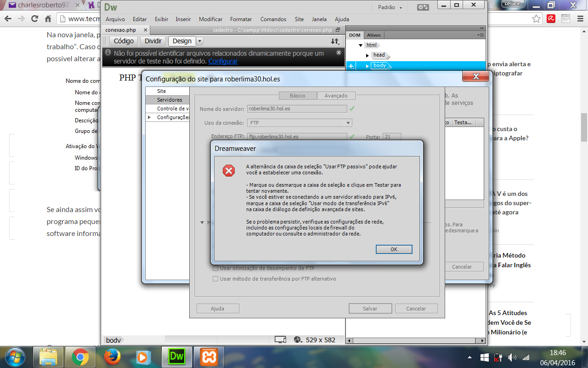
Task: Click the Porta number field
Action: (x=392, y=137)
